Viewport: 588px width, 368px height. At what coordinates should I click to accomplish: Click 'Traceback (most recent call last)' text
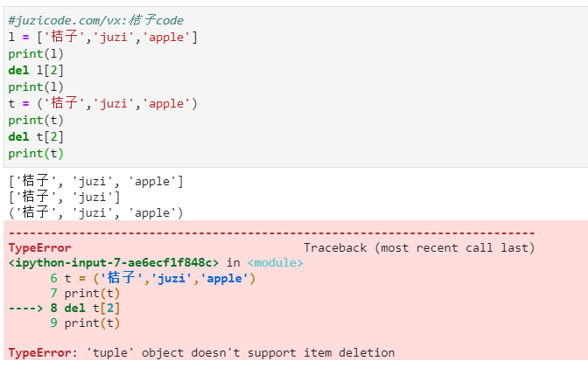pos(418,247)
